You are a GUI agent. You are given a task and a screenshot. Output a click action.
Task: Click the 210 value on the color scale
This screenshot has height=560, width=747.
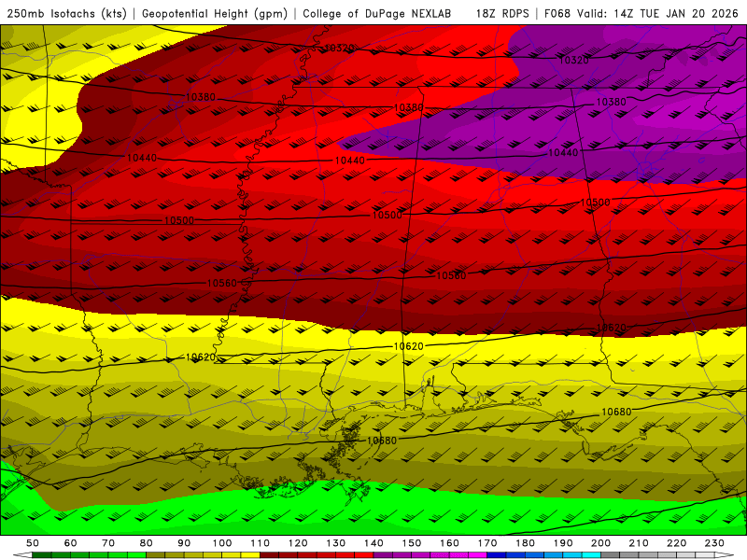639,543
